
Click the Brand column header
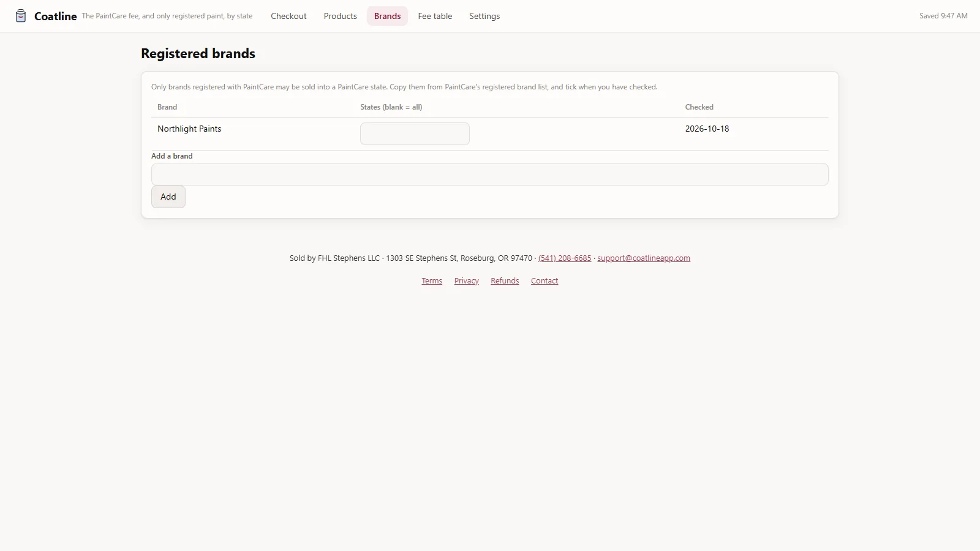click(167, 107)
